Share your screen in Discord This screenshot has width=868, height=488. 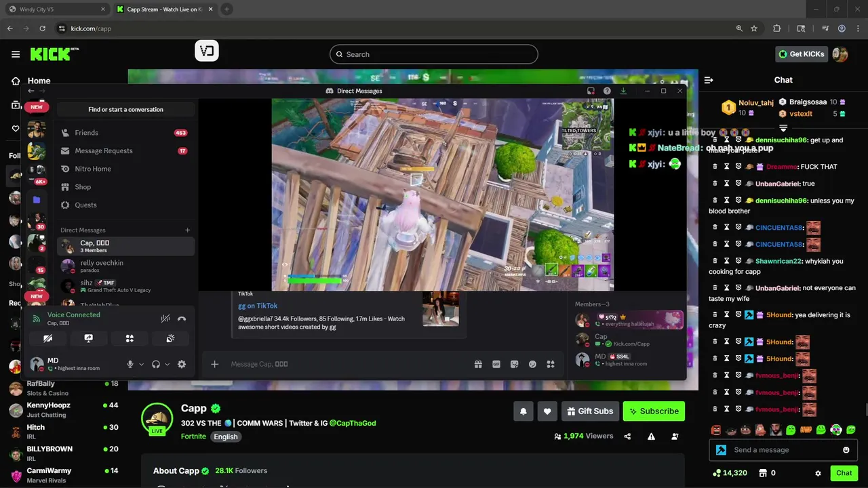pos(88,338)
